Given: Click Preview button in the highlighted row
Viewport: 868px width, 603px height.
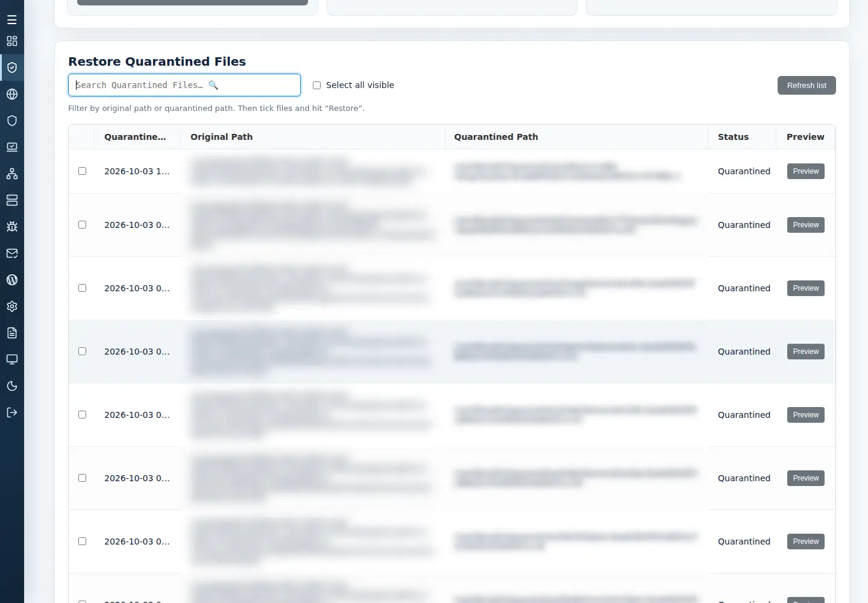Looking at the screenshot, I should (806, 352).
